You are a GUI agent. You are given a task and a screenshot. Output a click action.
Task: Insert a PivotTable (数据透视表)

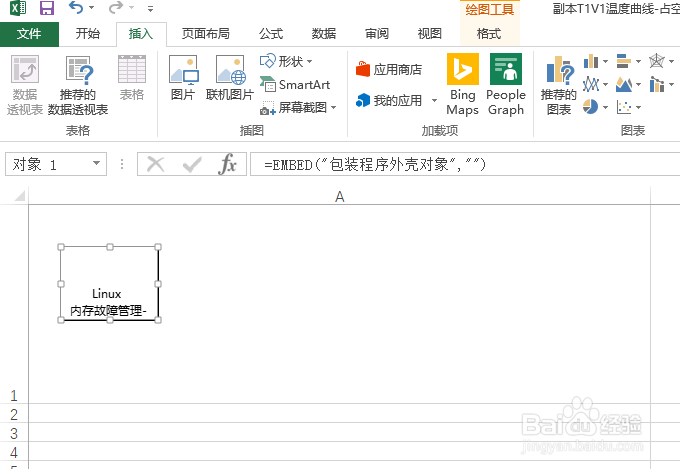click(25, 85)
